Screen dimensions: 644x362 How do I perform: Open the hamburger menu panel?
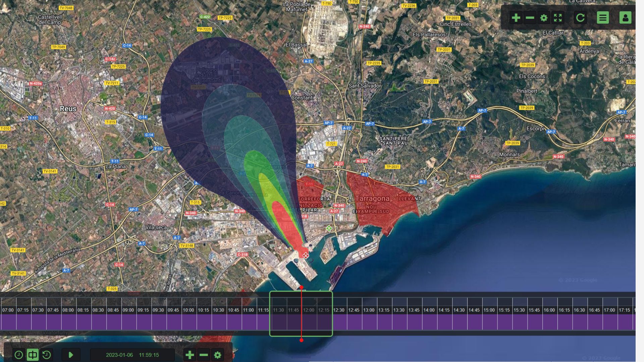coord(603,18)
